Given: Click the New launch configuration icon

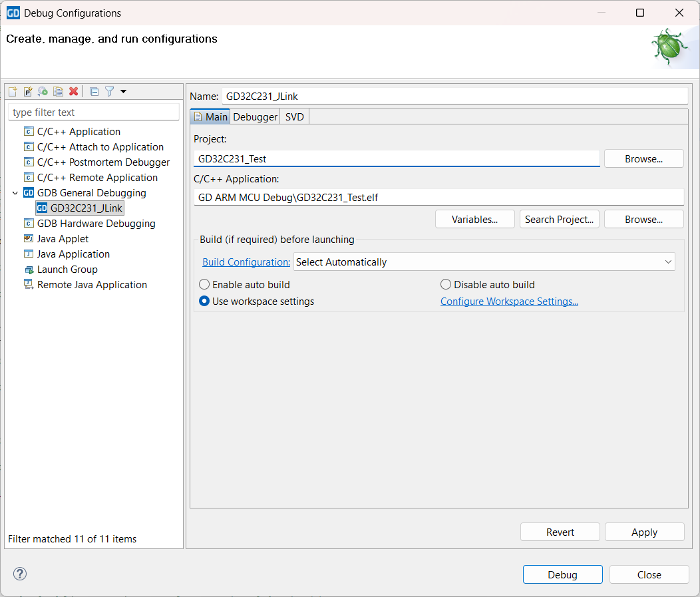Looking at the screenshot, I should click(13, 91).
